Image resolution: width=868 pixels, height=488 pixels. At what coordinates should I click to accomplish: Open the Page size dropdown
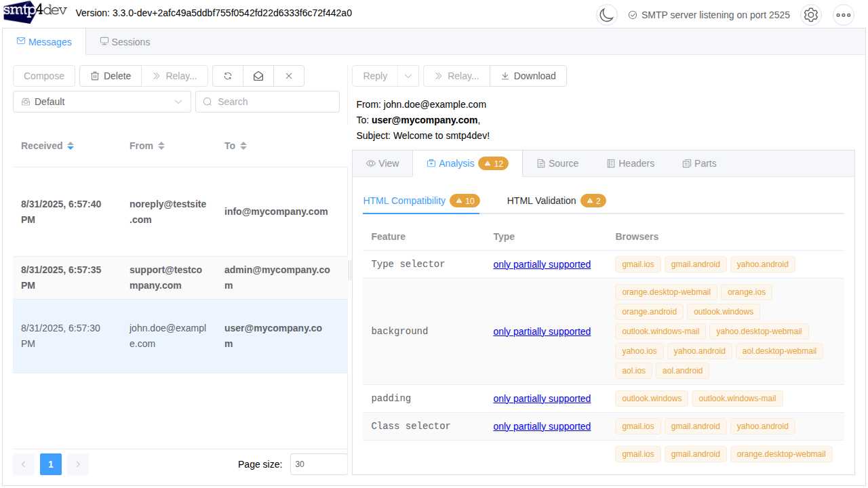319,464
